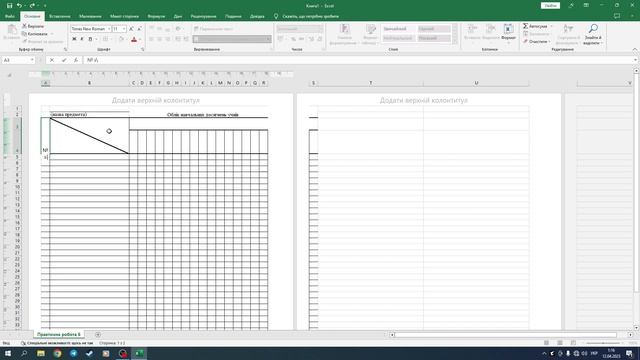The image size is (640, 360).
Task: Apply the red font color
Action: coord(134,39)
